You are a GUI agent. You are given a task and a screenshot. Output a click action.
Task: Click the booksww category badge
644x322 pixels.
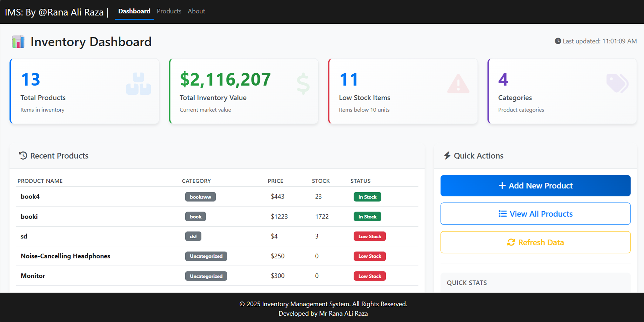200,196
